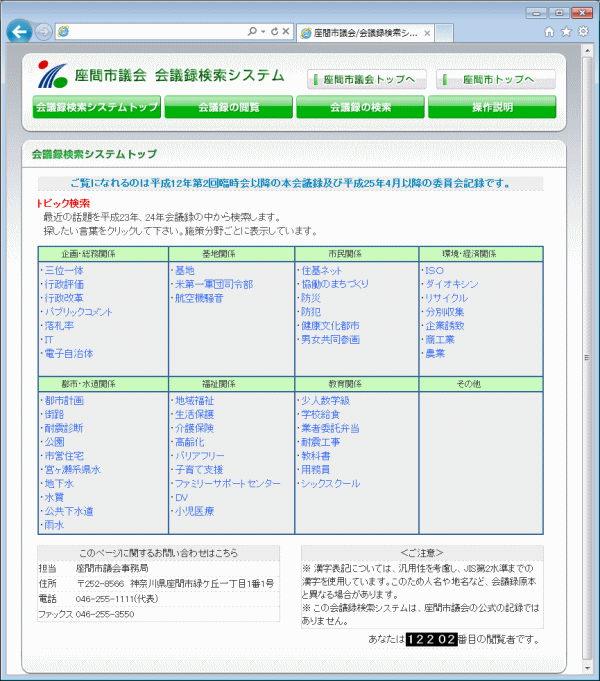Click the DV topic link

[181, 498]
